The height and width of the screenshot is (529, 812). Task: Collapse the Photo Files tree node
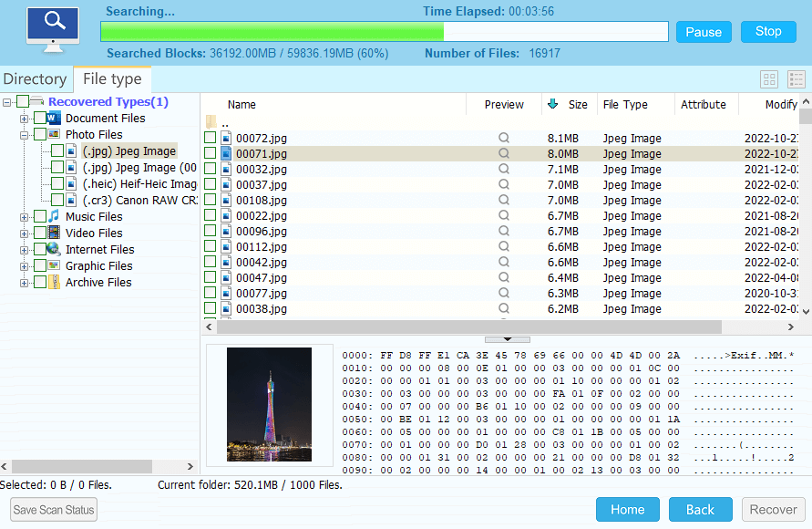(x=25, y=135)
